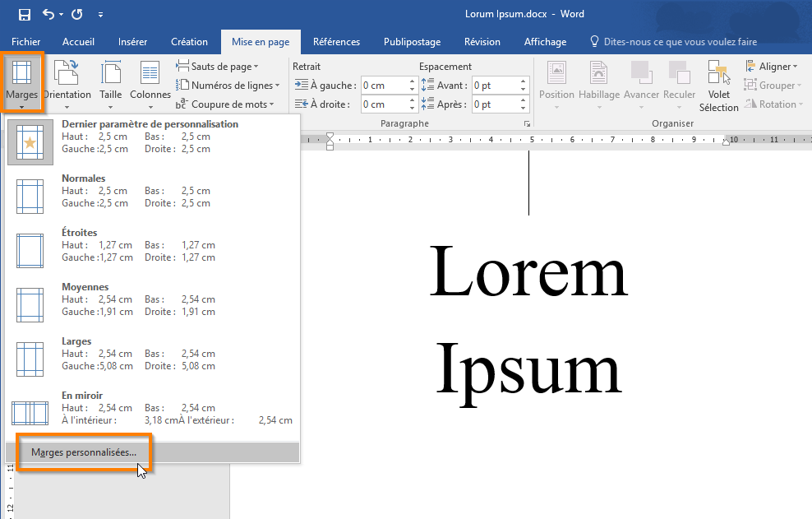Open Numéros de lignes dropdown
Viewport: 812px width, 519px height.
(x=228, y=85)
